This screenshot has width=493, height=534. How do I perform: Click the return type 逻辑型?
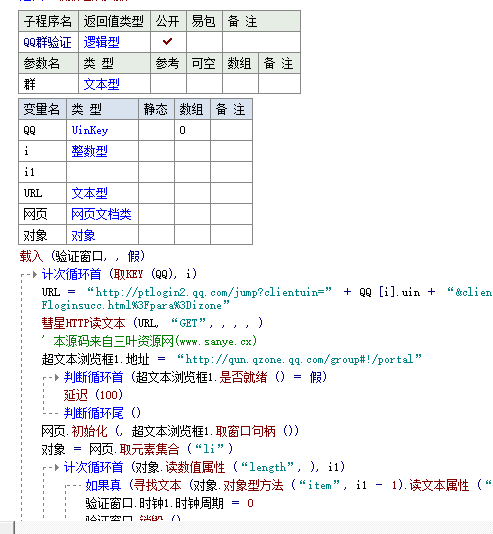(101, 42)
